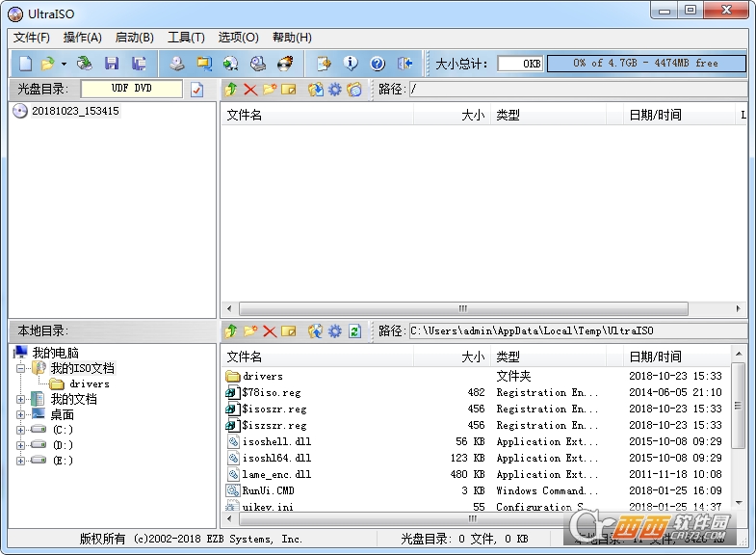Click the 大小总计 0KB field
This screenshot has width=756, height=555.
click(520, 64)
